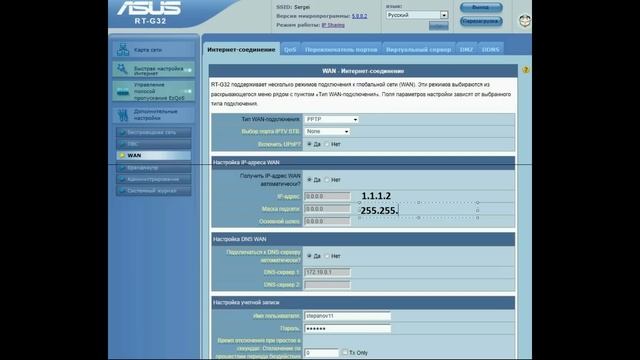The width and height of the screenshot is (640, 360).
Task: Click the ASUS RT-G32 logo
Action: [x=149, y=13]
